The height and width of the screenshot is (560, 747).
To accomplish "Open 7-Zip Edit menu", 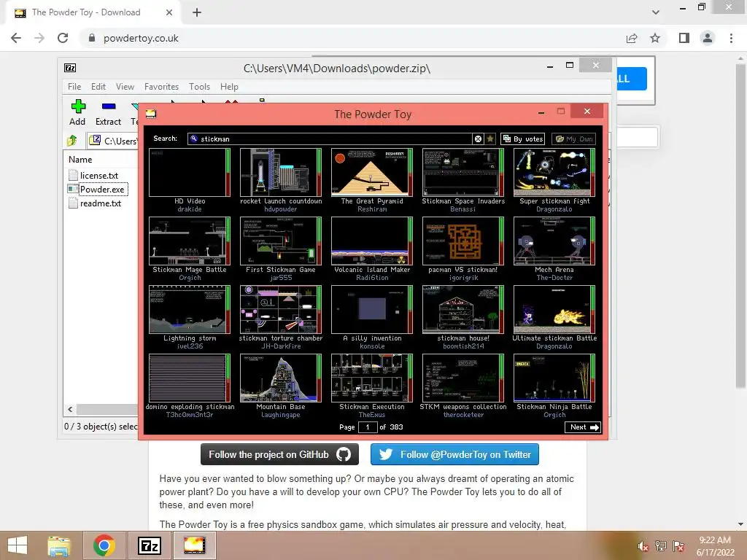I will [98, 87].
